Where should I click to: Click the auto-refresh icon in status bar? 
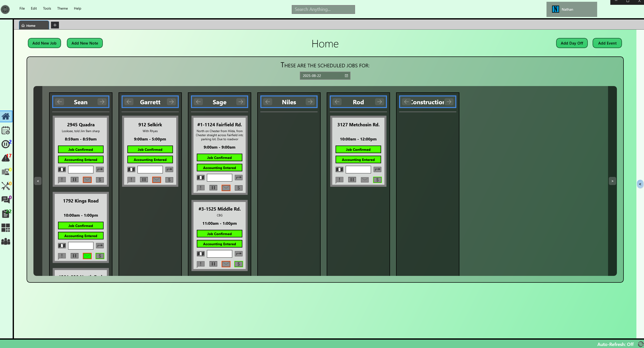[640, 344]
